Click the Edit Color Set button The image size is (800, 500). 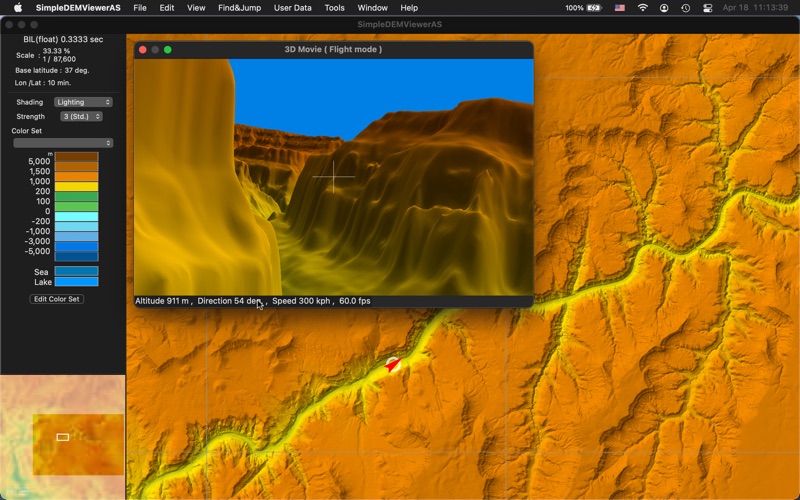(x=57, y=299)
